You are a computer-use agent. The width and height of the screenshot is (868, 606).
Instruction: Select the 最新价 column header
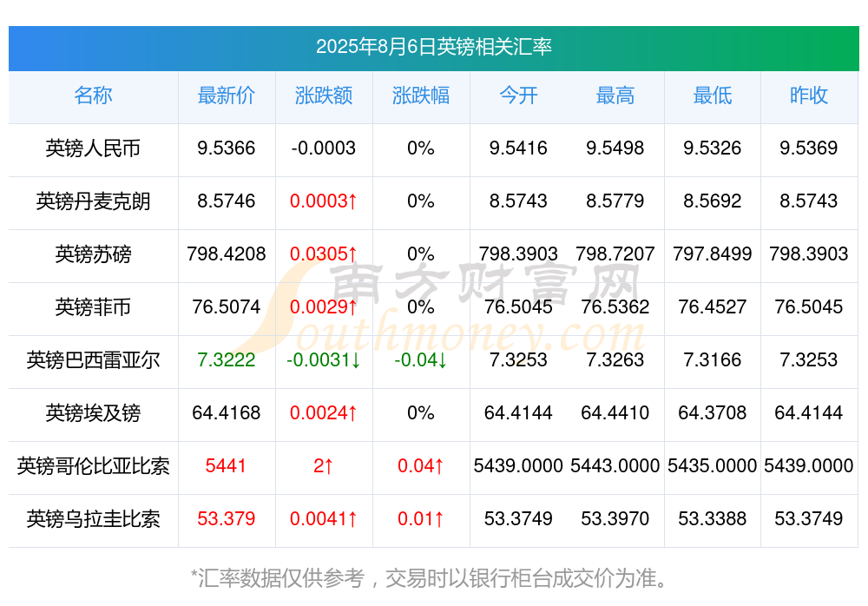click(x=227, y=96)
